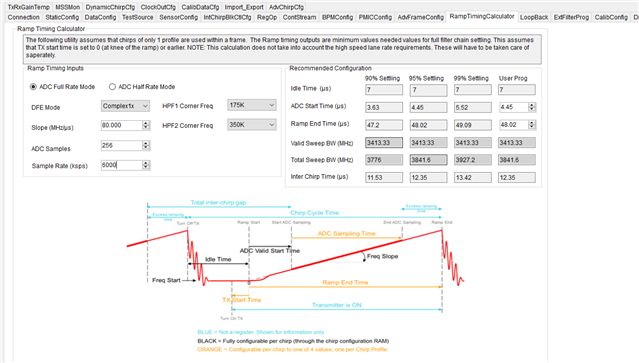This screenshot has width=639, height=363.
Task: Switch to the DataConfig tab
Action: (x=100, y=17)
